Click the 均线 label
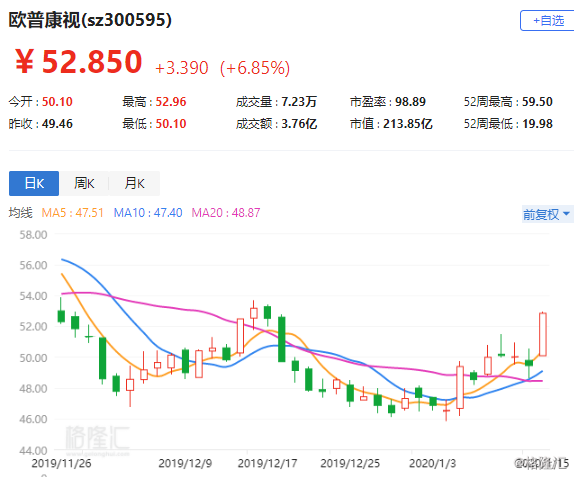Viewport: 574px width, 477px height. coord(20,213)
